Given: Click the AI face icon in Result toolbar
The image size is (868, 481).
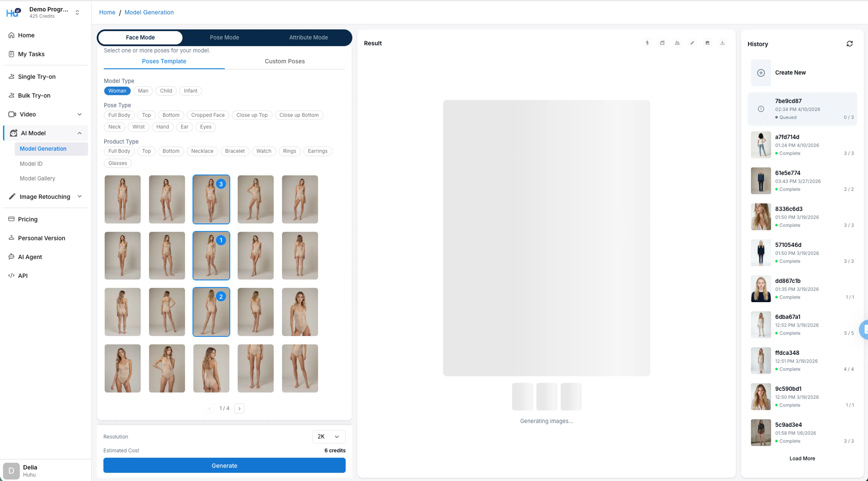Looking at the screenshot, I should pos(662,43).
